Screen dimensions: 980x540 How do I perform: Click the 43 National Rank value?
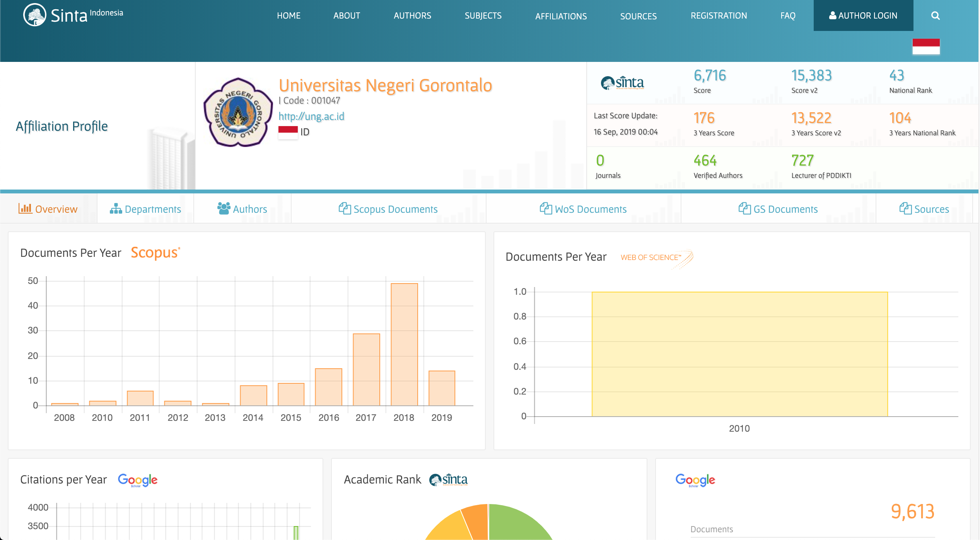(x=896, y=75)
